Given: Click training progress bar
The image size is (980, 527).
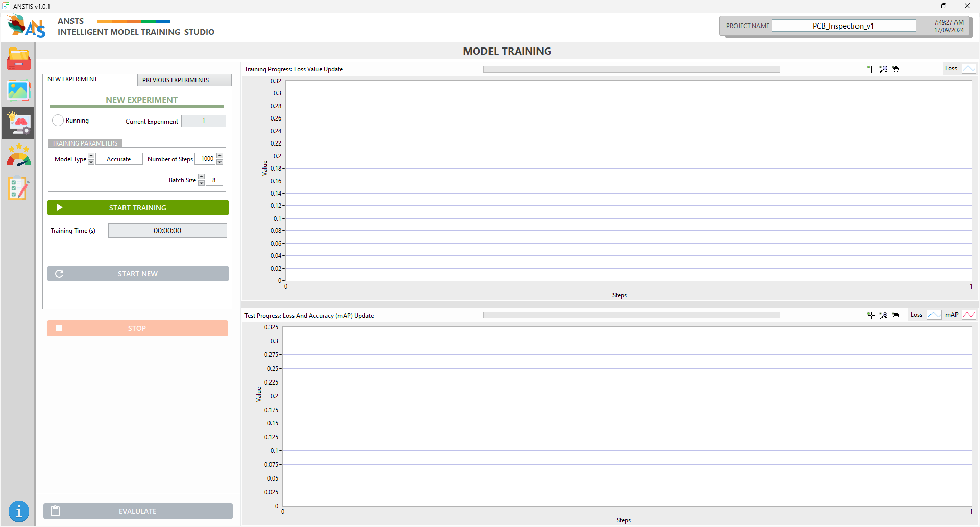Looking at the screenshot, I should click(x=631, y=69).
